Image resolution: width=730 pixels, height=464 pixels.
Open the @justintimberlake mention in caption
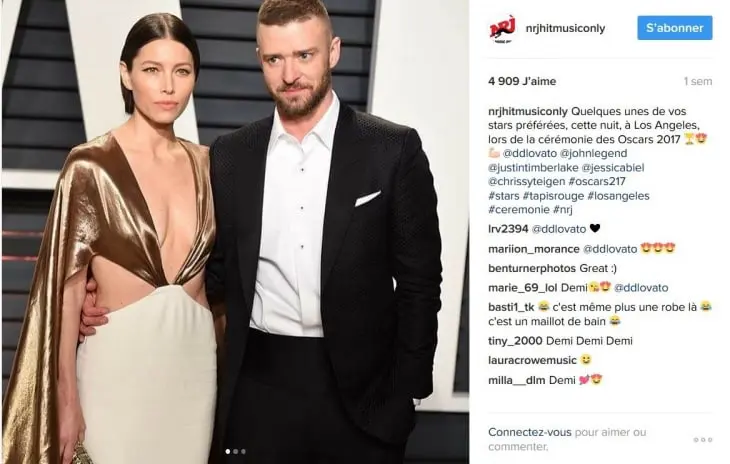pos(533,168)
